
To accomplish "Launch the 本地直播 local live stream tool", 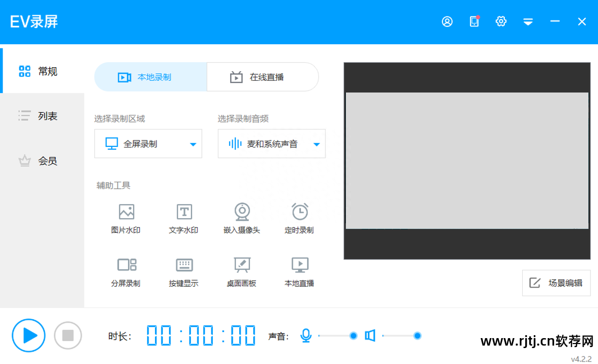I will (299, 271).
